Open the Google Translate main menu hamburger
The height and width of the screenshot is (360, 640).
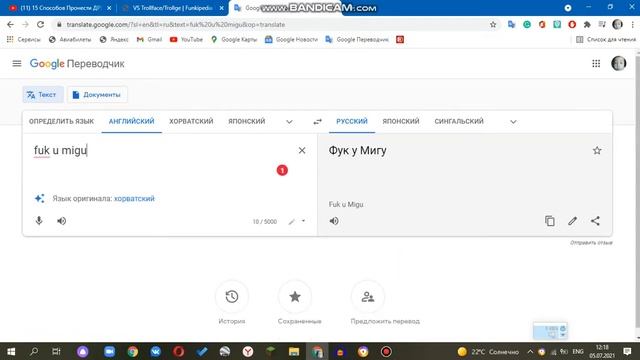click(17, 63)
